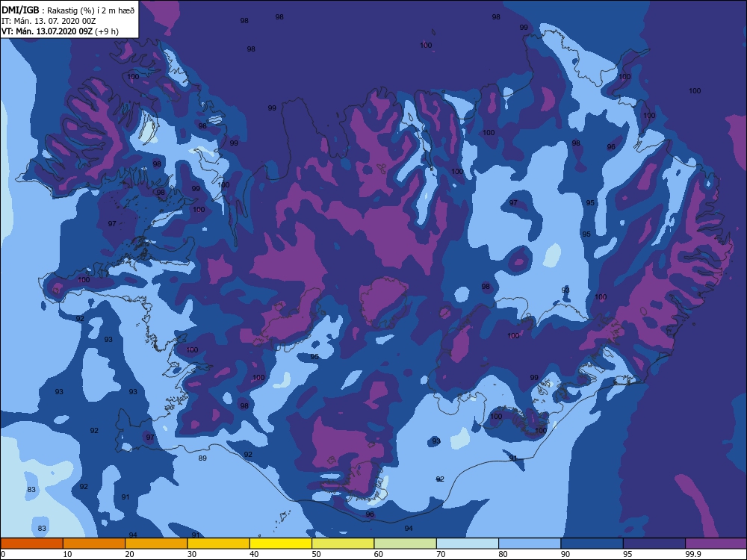The width and height of the screenshot is (747, 560).
Task: Select the orange 10–20 legend color block
Action: 94,544
